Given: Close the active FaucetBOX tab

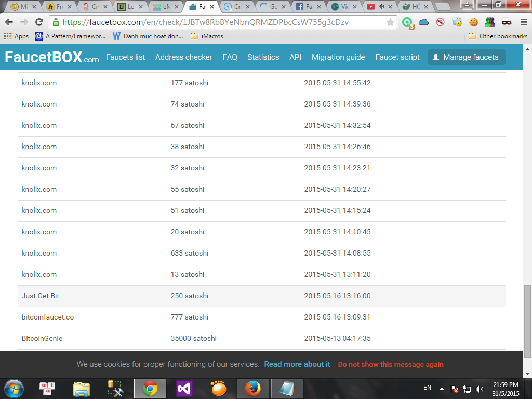Looking at the screenshot, I should (212, 6).
